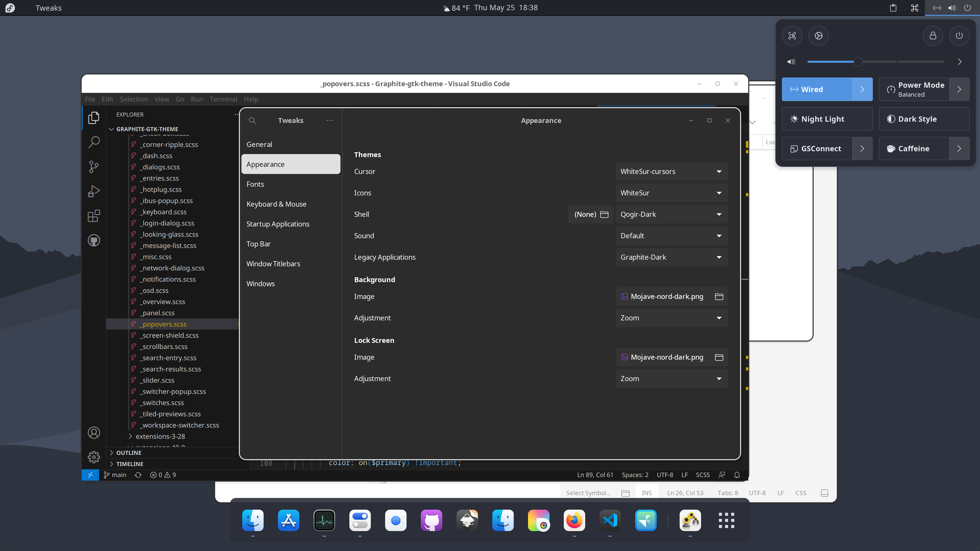Image resolution: width=980 pixels, height=551 pixels.
Task: Open the Extensions view in VS Code
Action: [x=94, y=216]
